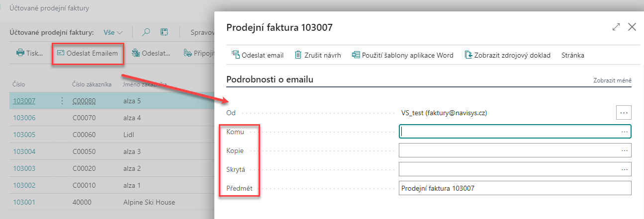
Task: Click Odeslat Emailem in the list toolbar
Action: coord(88,53)
